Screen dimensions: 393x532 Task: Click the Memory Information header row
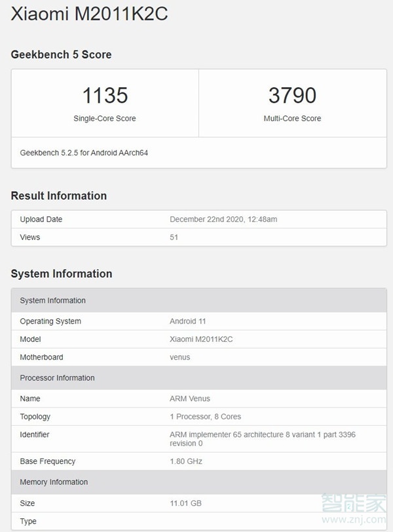click(199, 482)
